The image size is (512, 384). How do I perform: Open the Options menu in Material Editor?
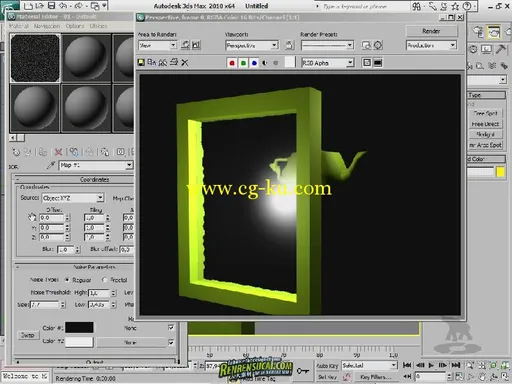[75, 26]
